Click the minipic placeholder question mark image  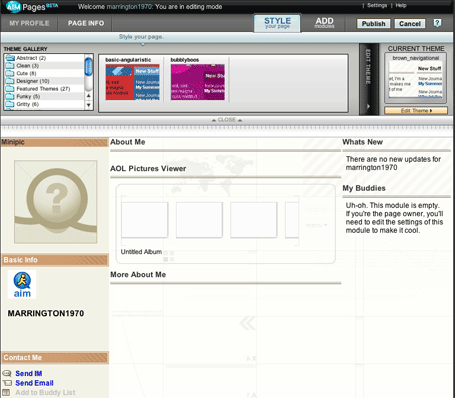click(x=56, y=202)
